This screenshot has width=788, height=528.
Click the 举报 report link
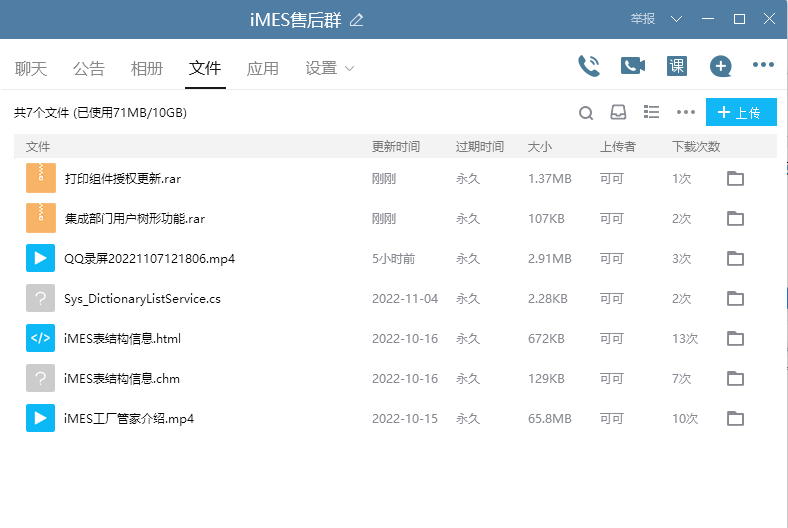[643, 19]
